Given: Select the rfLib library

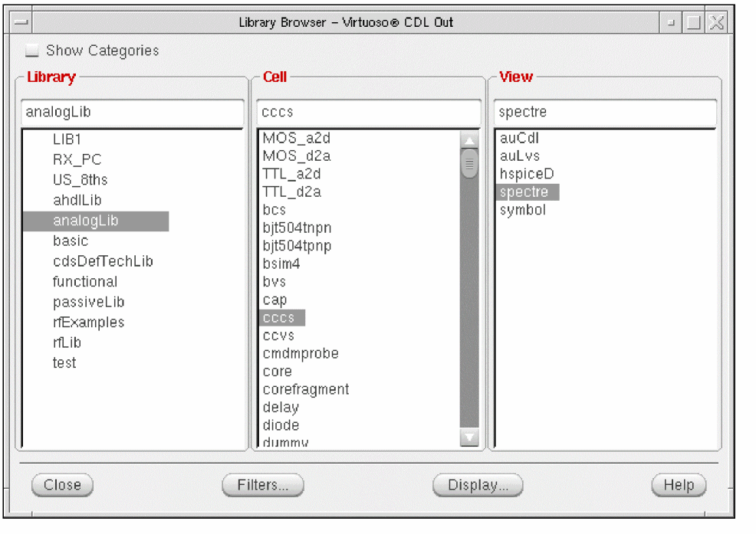Looking at the screenshot, I should tap(67, 342).
